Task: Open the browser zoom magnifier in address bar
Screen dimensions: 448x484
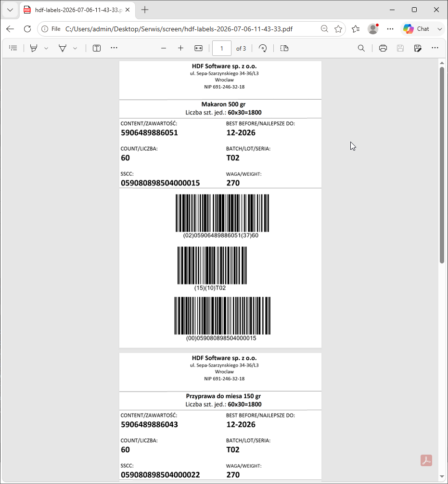Action: click(x=324, y=29)
